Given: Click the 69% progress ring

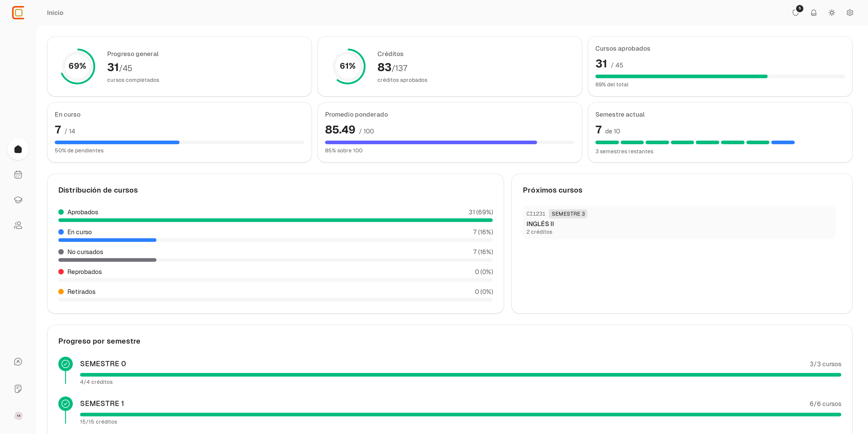Looking at the screenshot, I should coord(78,66).
